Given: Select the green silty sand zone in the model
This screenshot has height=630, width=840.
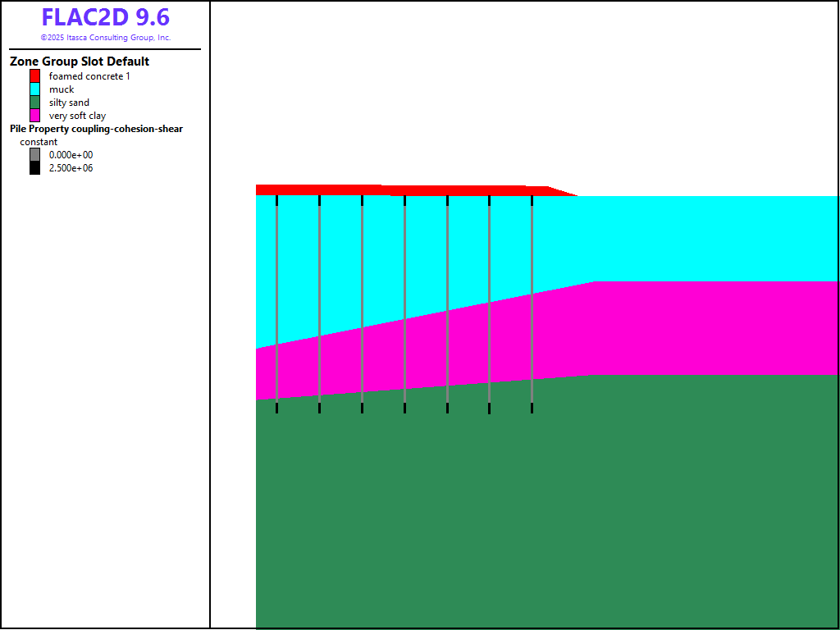Looking at the screenshot, I should (541, 509).
